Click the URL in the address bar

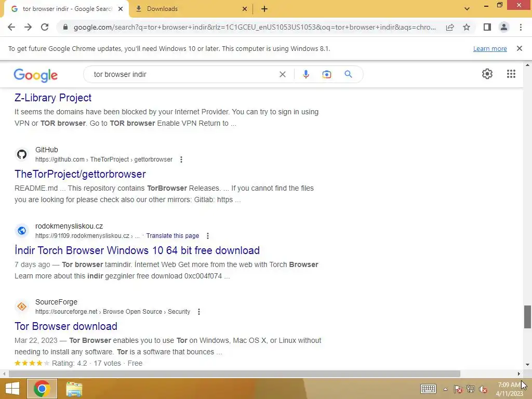(x=255, y=27)
